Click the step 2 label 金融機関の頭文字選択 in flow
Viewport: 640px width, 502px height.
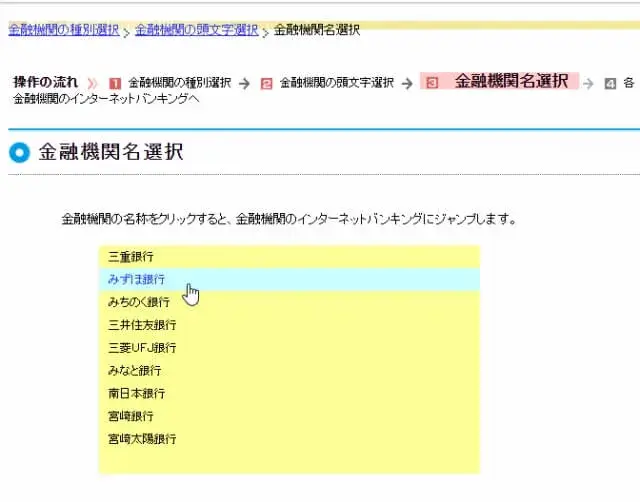tap(337, 83)
